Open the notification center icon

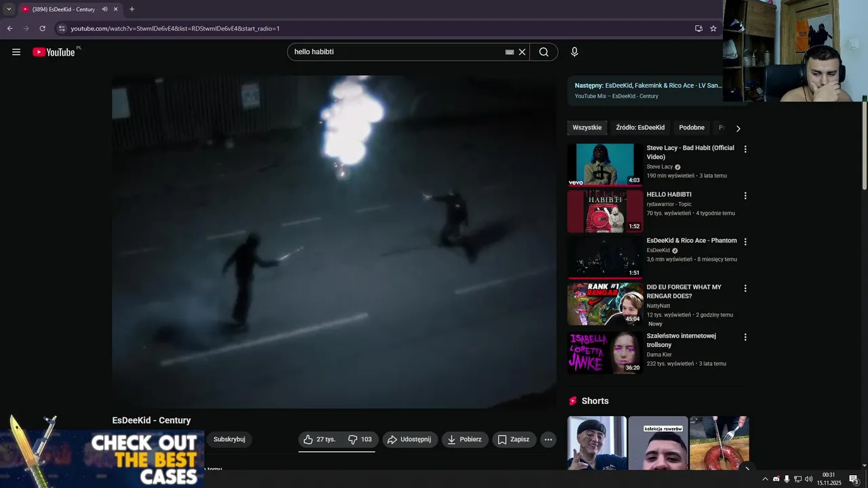pyautogui.click(x=854, y=479)
